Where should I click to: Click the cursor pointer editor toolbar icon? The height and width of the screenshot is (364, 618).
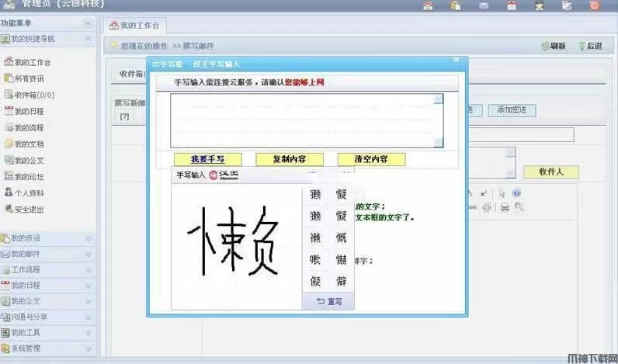502,193
